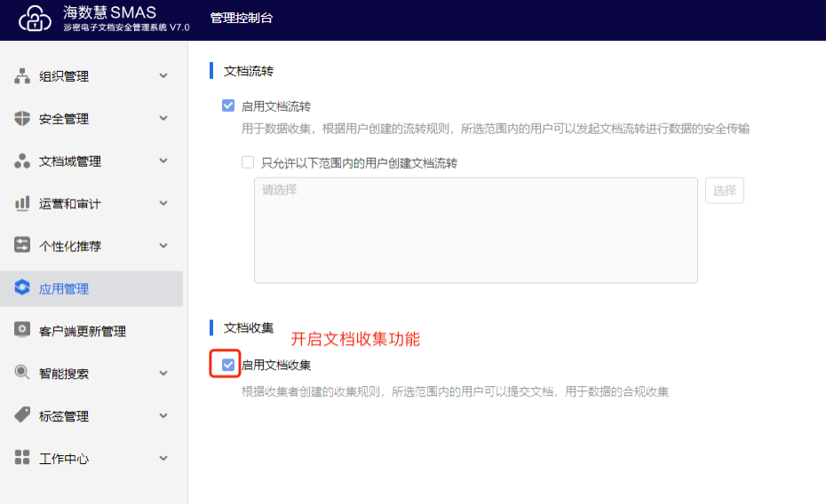Click the 工作中心 menu label
The height and width of the screenshot is (504, 826).
coord(64,459)
